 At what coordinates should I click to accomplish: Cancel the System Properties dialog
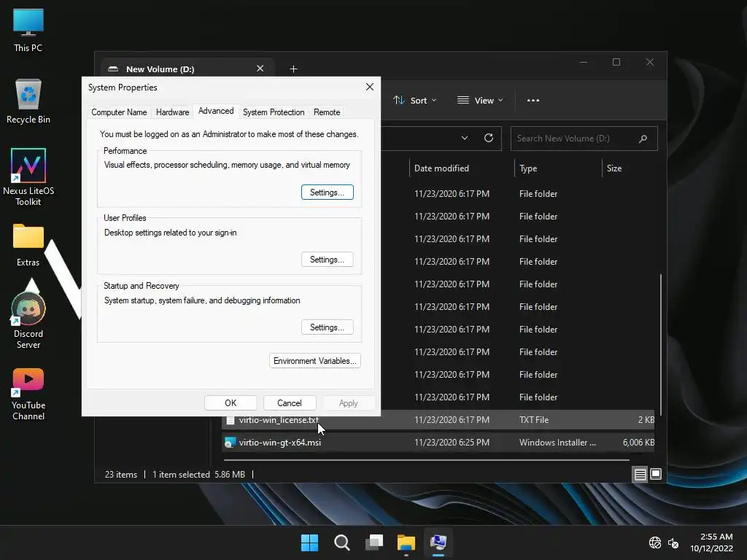[289, 402]
